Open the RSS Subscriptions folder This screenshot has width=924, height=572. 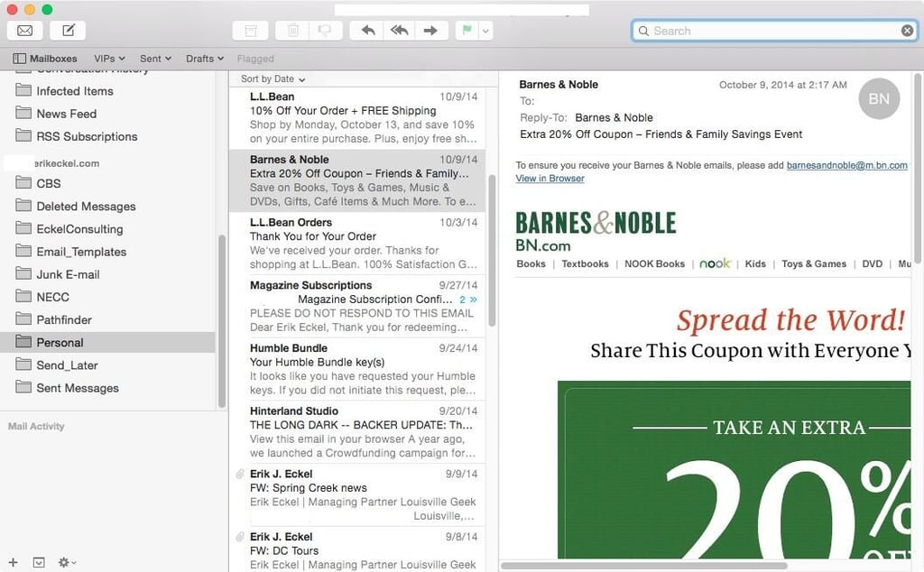point(107,136)
